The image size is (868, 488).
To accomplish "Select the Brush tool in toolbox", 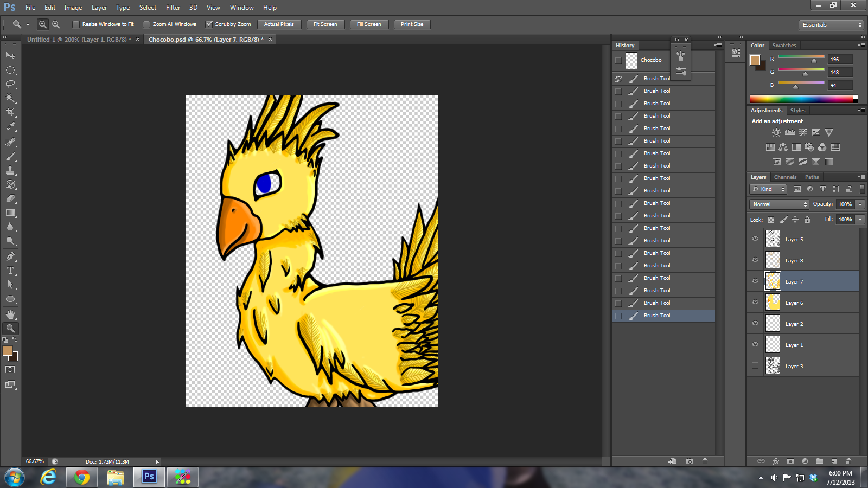I will click(x=10, y=156).
